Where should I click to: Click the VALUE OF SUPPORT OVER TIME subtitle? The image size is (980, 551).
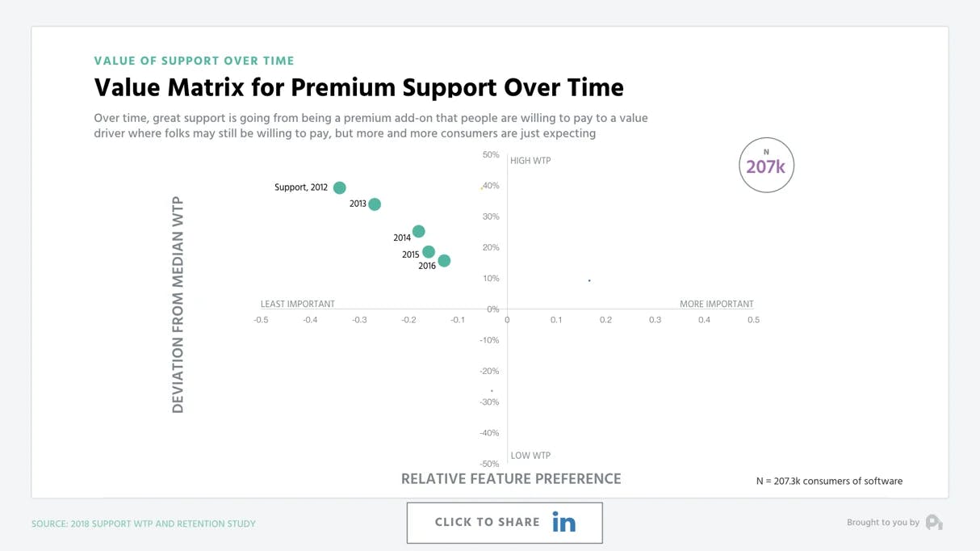click(194, 61)
